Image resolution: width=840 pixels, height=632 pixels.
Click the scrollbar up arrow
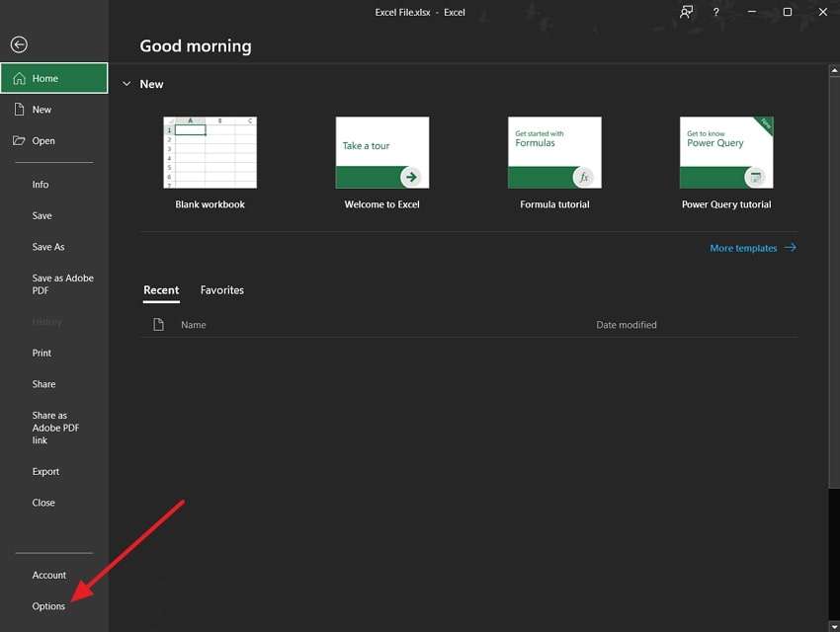pos(834,70)
